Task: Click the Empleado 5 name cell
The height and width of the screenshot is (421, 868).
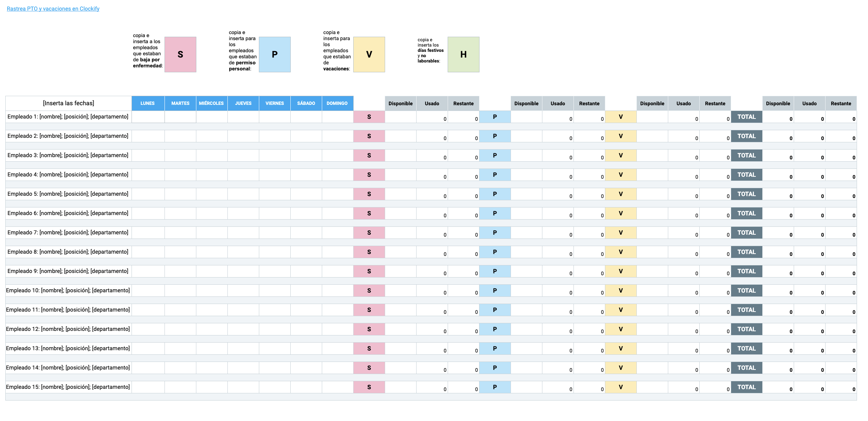Action: click(69, 194)
